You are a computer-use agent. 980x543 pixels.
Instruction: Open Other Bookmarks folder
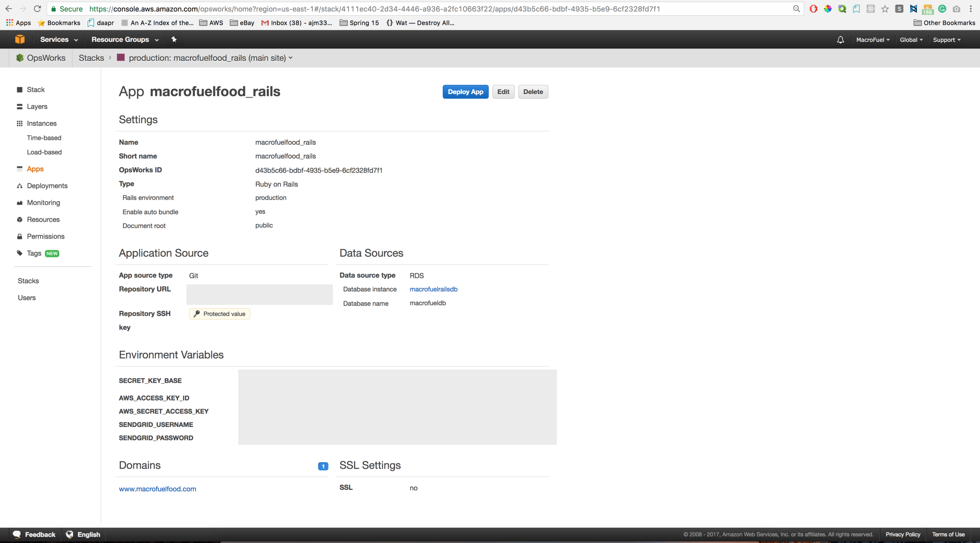click(944, 23)
